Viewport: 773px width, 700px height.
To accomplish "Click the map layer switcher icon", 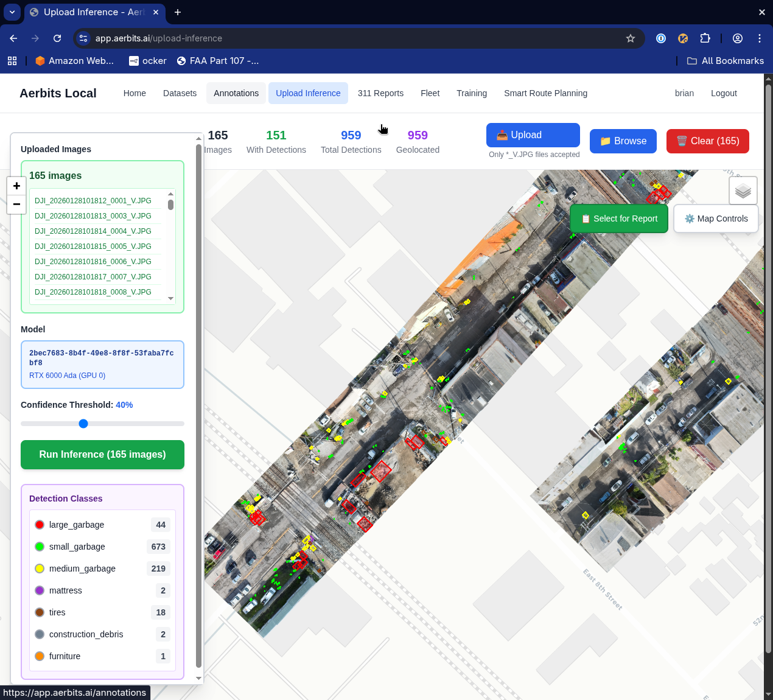I will [743, 191].
